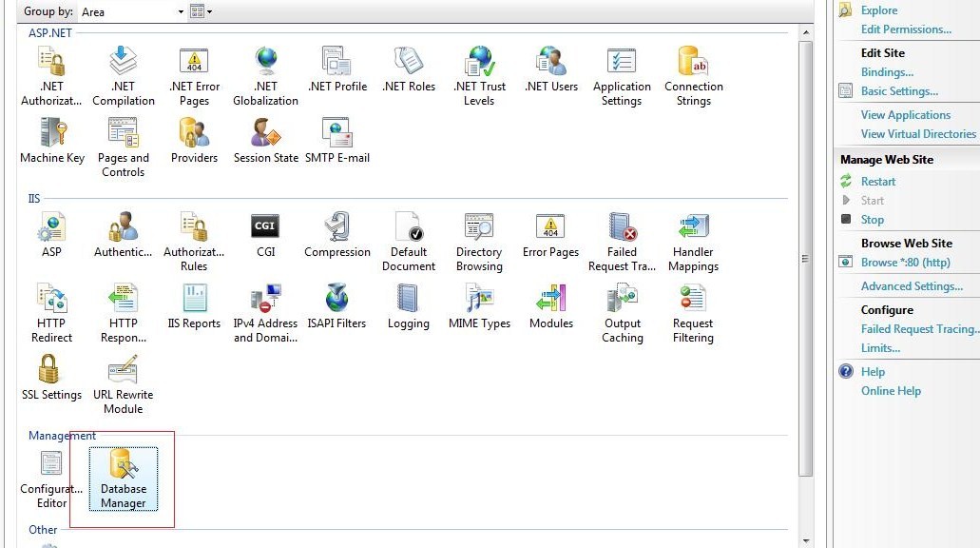Open Directory Browsing feature

pyautogui.click(x=479, y=242)
